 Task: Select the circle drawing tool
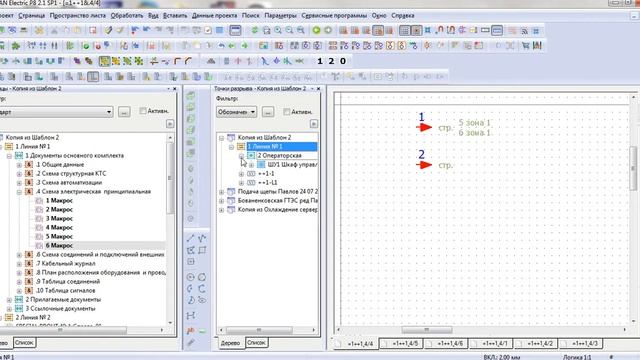point(191,277)
